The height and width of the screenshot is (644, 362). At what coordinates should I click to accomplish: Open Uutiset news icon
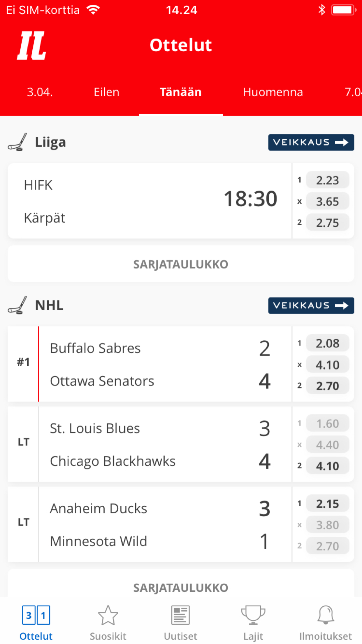click(180, 615)
